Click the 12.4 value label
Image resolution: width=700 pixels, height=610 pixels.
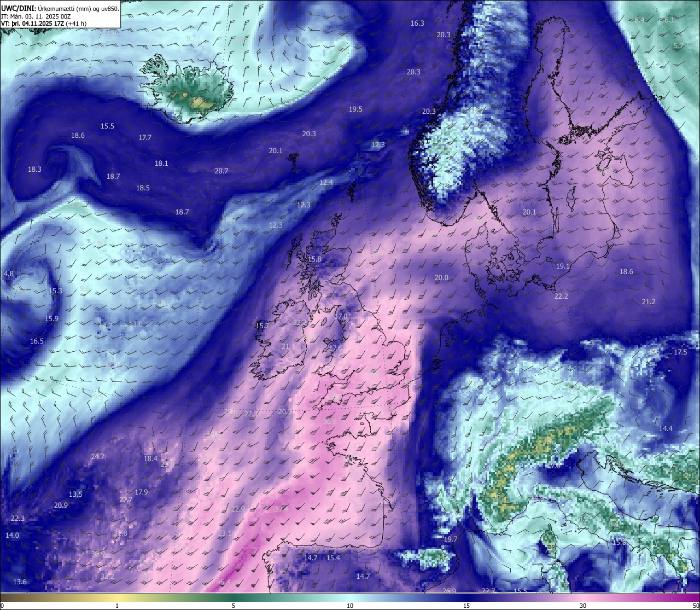click(x=326, y=183)
